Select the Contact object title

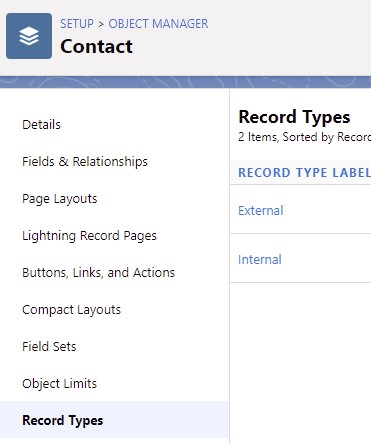96,46
